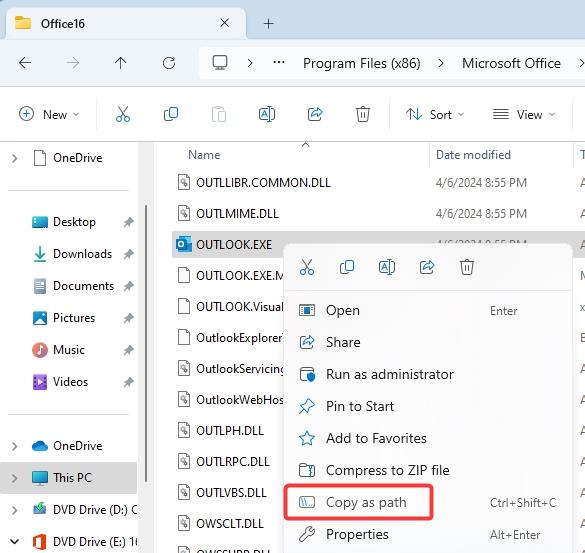585x553 pixels.
Task: Select Compress to ZIP file
Action: click(427, 471)
